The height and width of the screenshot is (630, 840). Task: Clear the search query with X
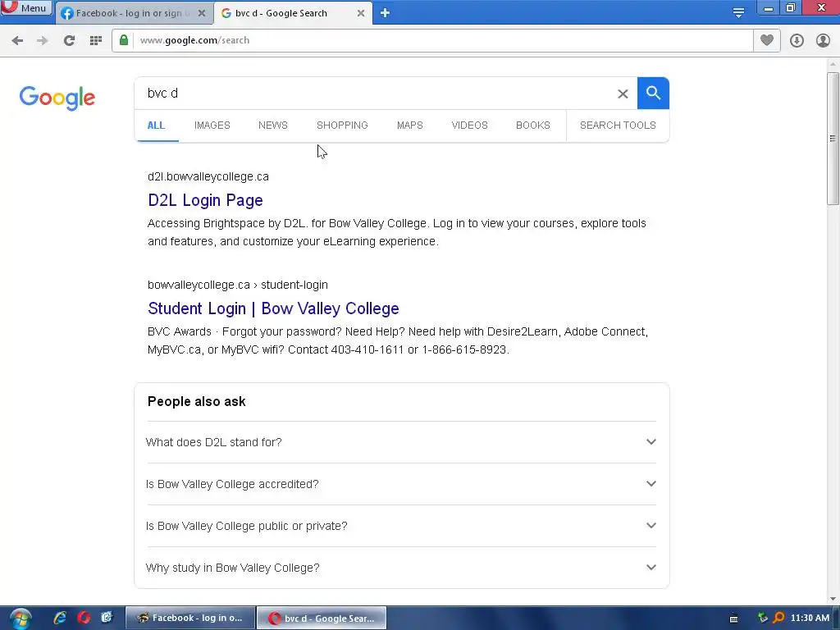(x=623, y=94)
